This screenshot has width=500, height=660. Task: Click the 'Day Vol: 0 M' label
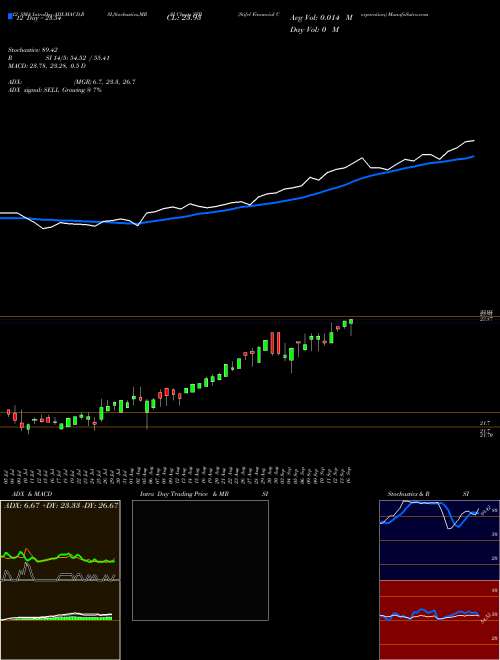point(315,29)
